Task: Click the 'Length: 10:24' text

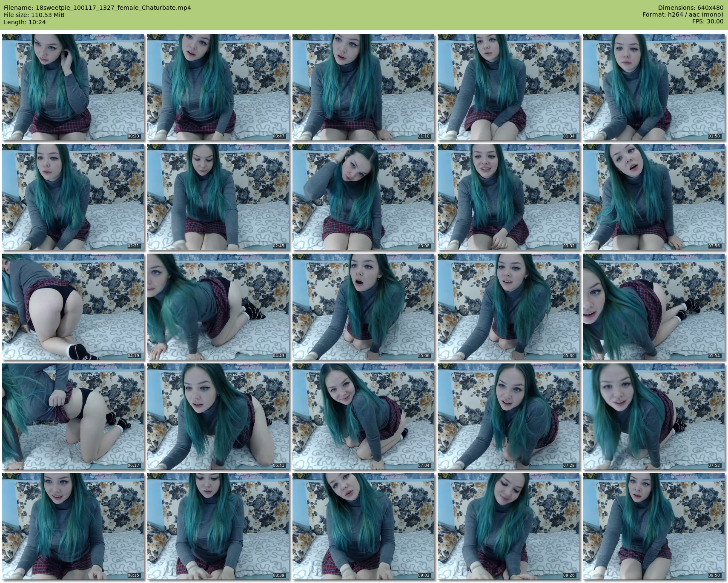Action: [25, 22]
